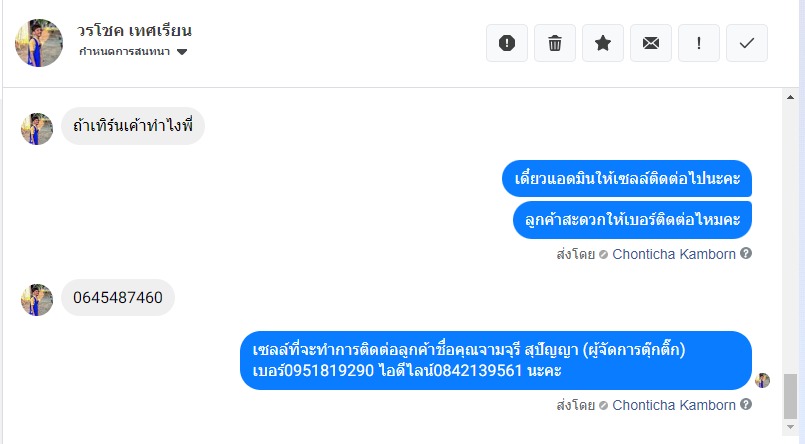The height and width of the screenshot is (444, 805).
Task: Click Chonticha Kamborn under the last message
Action: pos(673,406)
